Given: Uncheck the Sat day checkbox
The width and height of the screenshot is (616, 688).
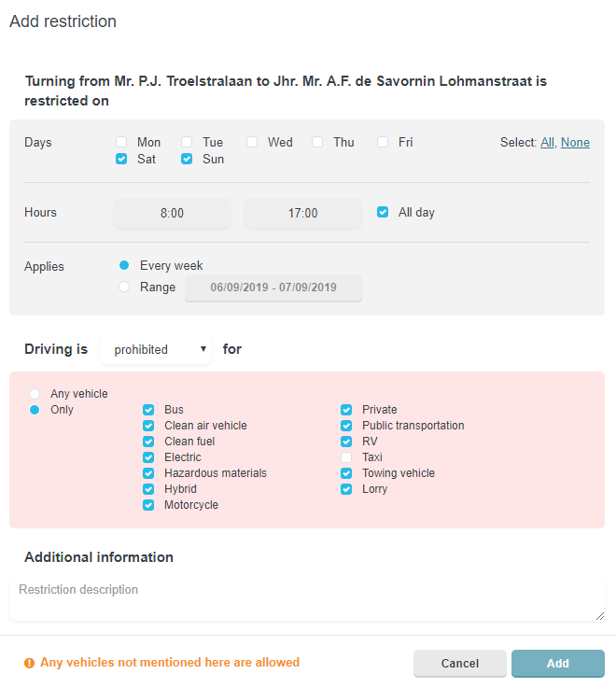Looking at the screenshot, I should point(121,160).
